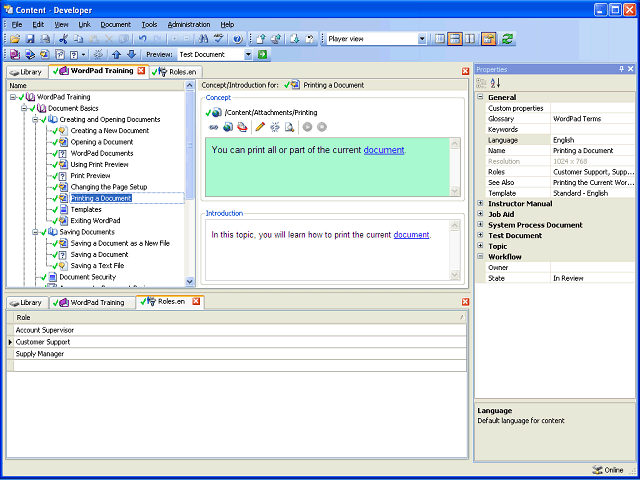Click the Check Out document icon with down arrow
The image size is (640, 480).
click(x=294, y=39)
